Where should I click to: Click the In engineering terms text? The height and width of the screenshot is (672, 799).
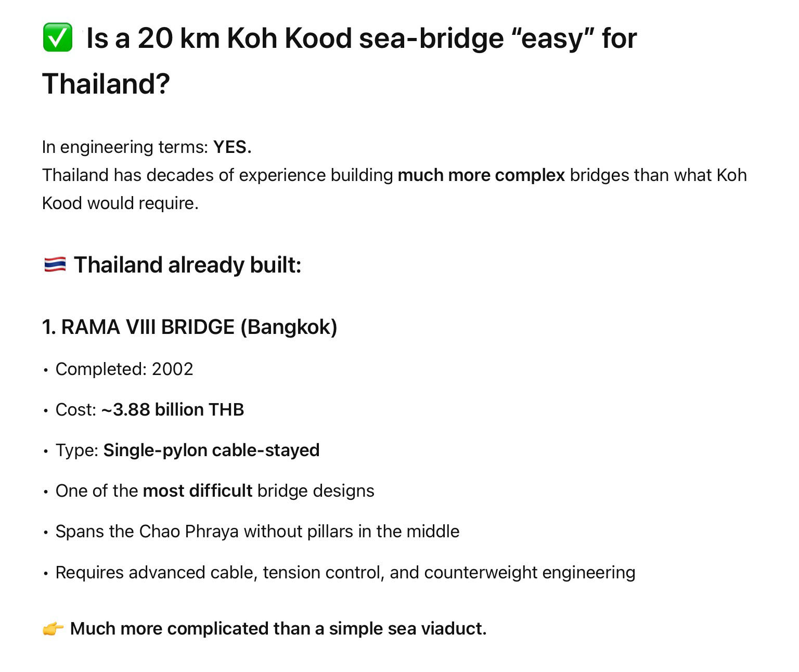coord(125,147)
